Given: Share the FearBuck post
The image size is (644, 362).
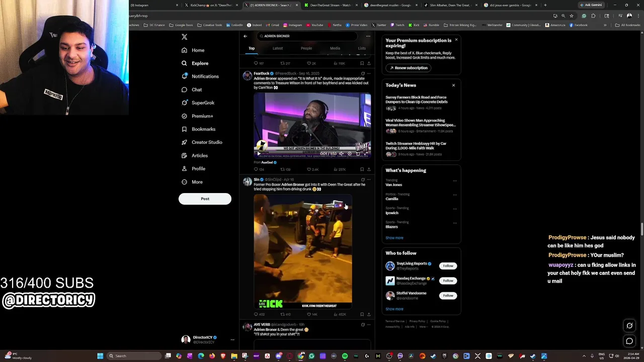Looking at the screenshot, I should pos(369,169).
